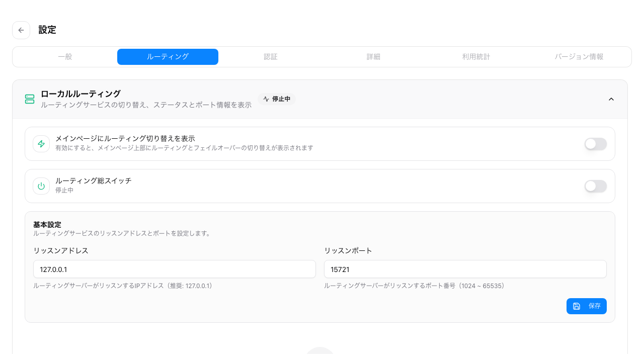This screenshot has height=362, width=644.
Task: Click the リッスンポート label
Action: coord(348,250)
